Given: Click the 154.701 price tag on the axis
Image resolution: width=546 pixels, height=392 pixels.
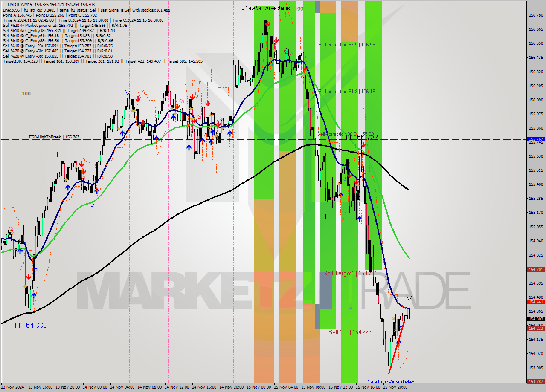Looking at the screenshot, I should [x=536, y=269].
